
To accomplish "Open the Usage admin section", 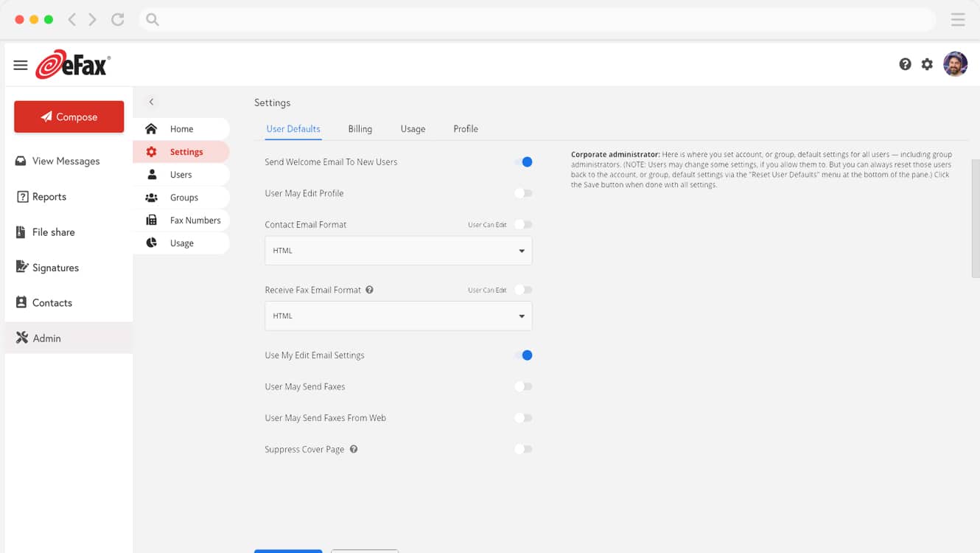I will (x=181, y=243).
